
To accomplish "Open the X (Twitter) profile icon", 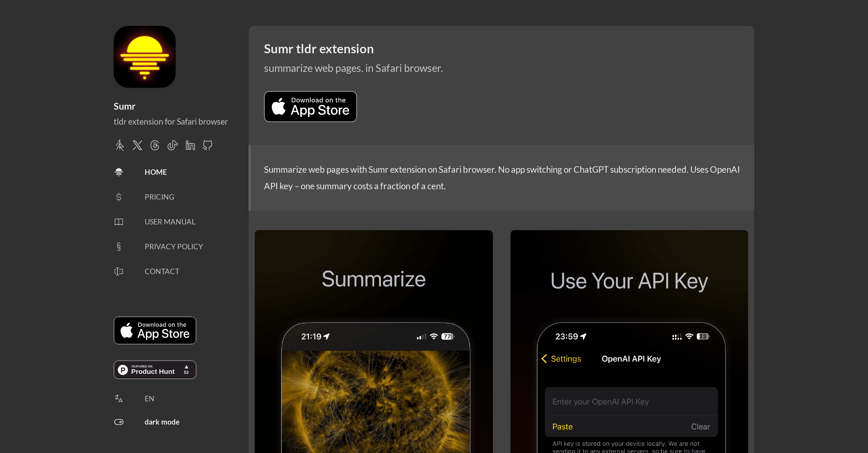I will (137, 145).
